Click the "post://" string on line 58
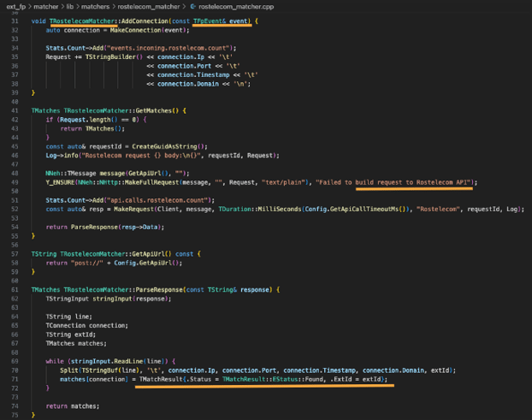Viewport: 532px width, 420px height. tap(89, 263)
